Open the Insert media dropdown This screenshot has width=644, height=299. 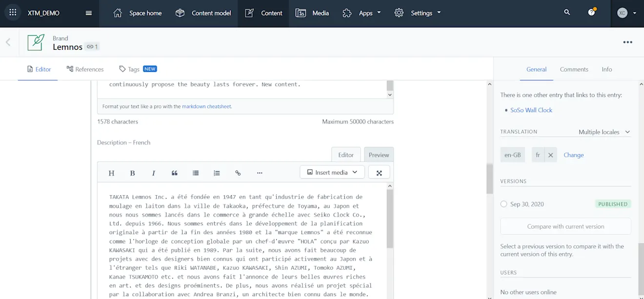tap(332, 172)
